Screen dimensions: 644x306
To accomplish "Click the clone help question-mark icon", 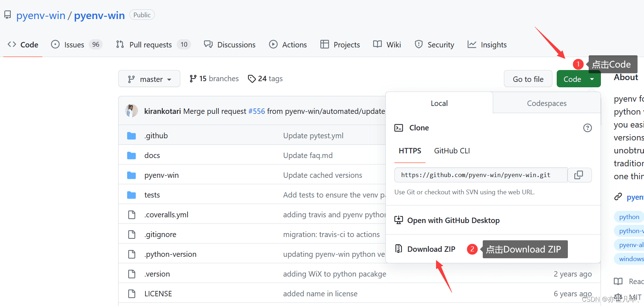I will 588,128.
